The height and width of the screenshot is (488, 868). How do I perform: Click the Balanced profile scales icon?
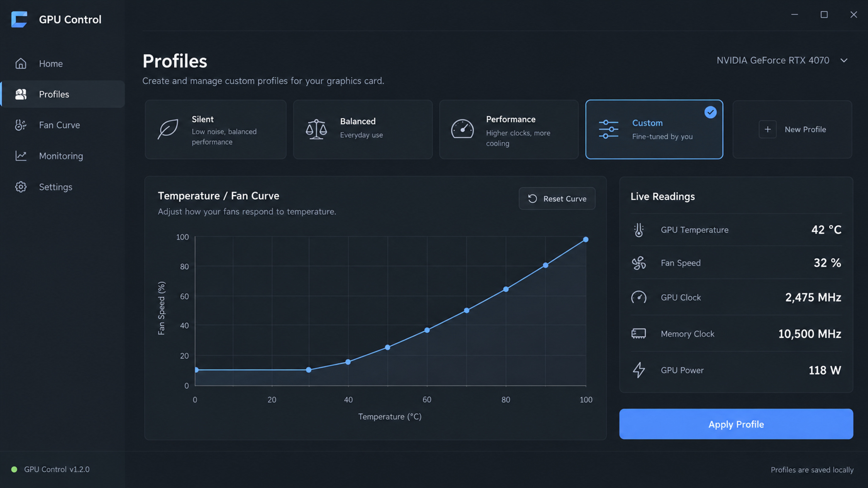coord(316,129)
